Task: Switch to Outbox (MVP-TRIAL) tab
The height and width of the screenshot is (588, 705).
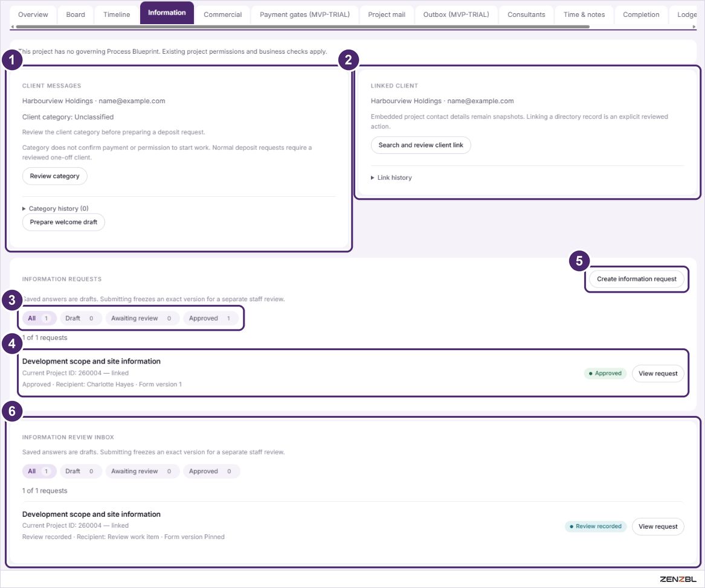Action: coord(456,15)
